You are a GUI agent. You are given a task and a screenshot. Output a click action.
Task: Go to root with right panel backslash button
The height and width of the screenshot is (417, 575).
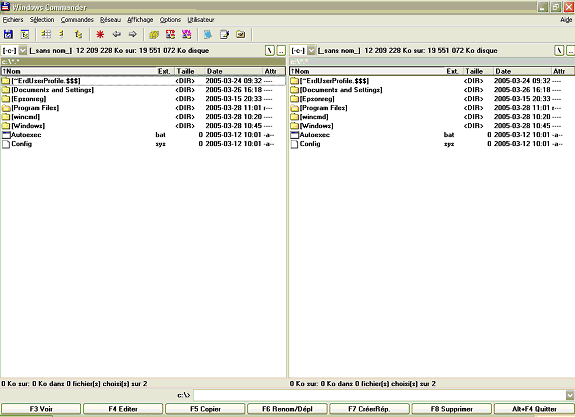[559, 50]
